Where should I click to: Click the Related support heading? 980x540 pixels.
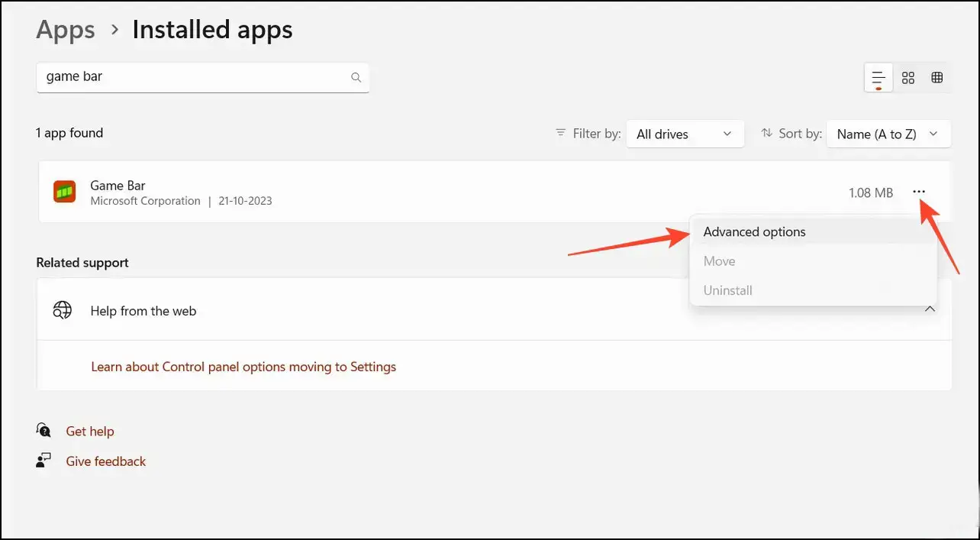82,263
